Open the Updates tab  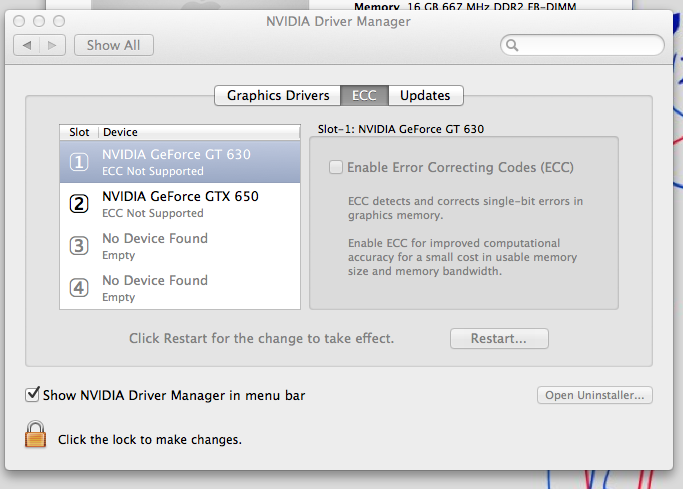(x=425, y=95)
